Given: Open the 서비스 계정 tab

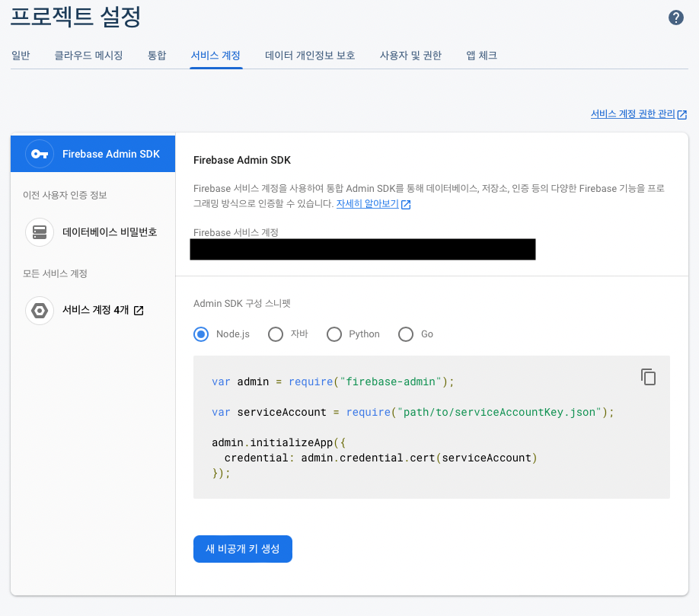Looking at the screenshot, I should tap(215, 56).
